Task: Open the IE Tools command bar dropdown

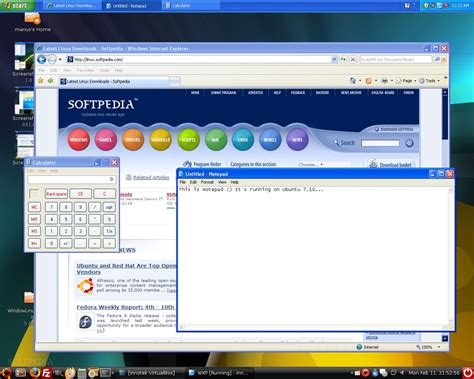Action: (430, 81)
